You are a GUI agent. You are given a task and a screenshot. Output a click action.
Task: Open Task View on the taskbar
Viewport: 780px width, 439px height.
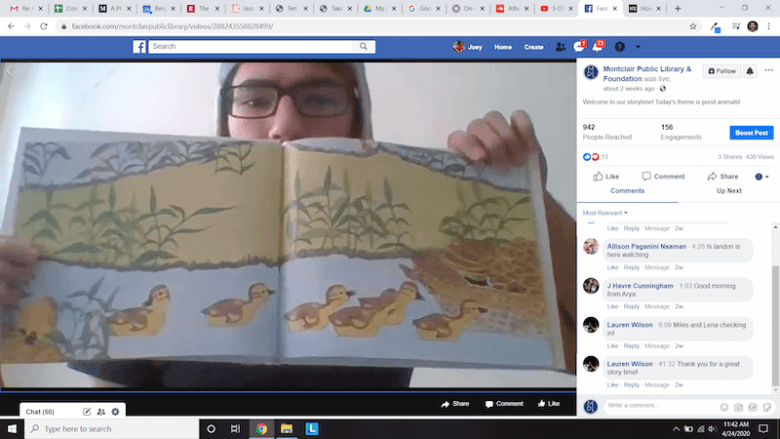[x=236, y=429]
